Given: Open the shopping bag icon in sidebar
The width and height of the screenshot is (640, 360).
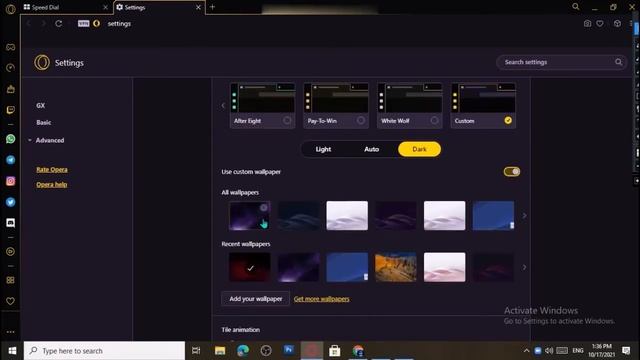Looking at the screenshot, I should [11, 89].
